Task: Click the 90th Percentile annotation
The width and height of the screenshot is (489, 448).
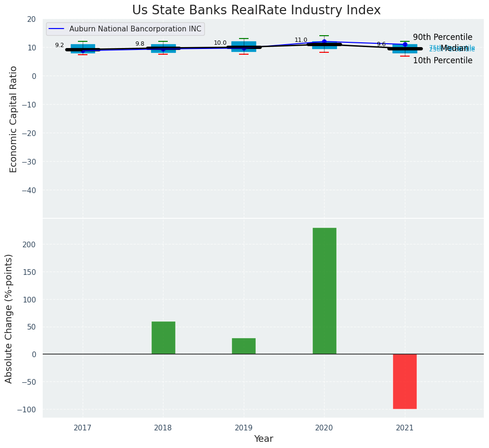Action: [x=442, y=37]
